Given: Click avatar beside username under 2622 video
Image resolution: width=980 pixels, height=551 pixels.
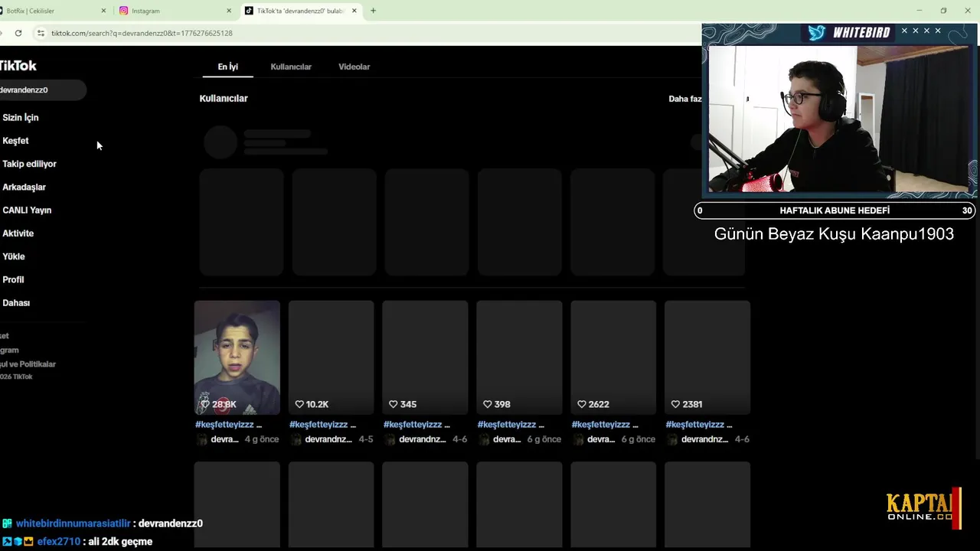Looking at the screenshot, I should click(578, 439).
